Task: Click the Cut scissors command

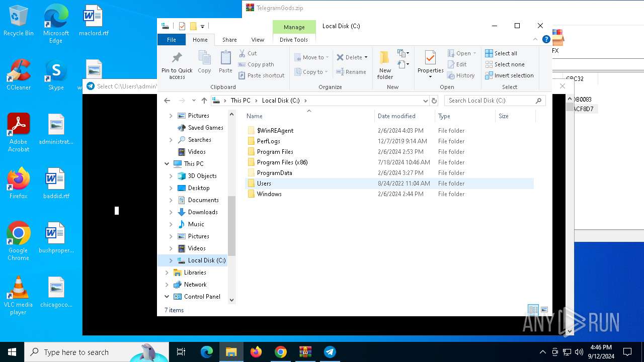Action: 248,53
